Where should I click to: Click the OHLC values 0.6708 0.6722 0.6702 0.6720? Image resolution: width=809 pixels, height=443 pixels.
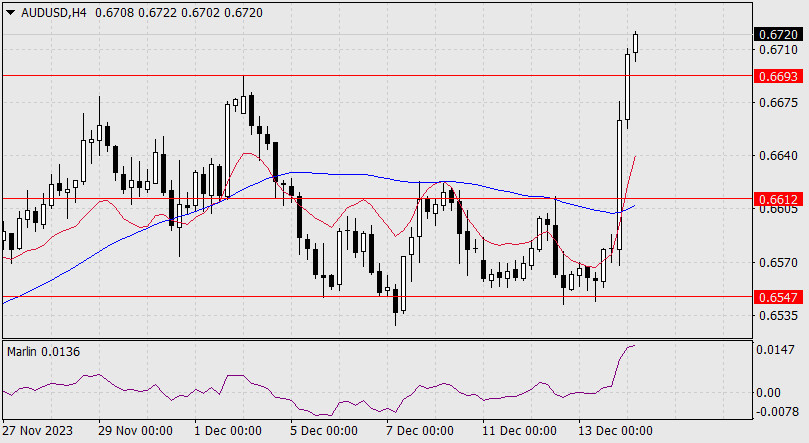point(179,13)
